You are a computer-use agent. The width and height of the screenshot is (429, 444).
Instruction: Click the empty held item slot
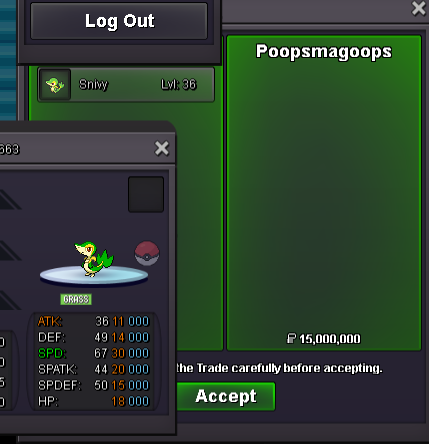click(x=146, y=194)
